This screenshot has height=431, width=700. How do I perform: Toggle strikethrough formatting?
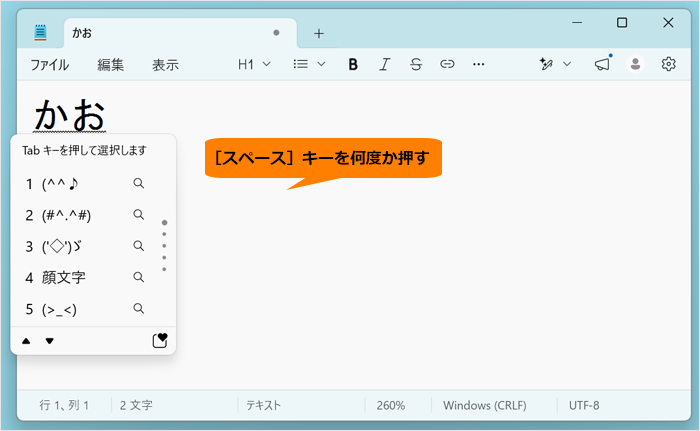(x=416, y=65)
